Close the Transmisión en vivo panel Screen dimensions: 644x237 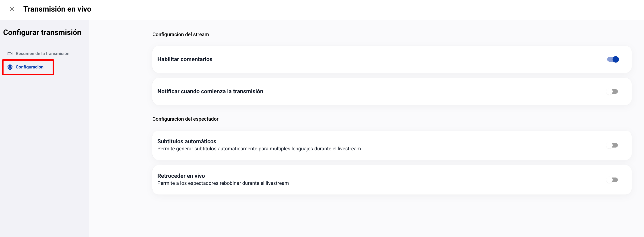(12, 9)
